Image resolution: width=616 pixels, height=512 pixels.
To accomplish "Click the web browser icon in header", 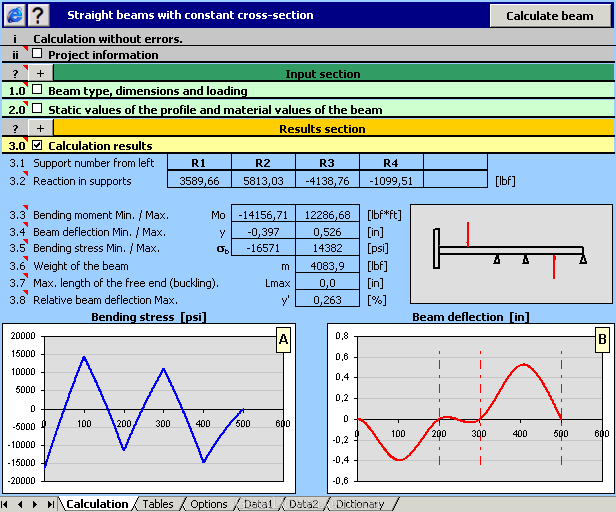I will point(15,15).
